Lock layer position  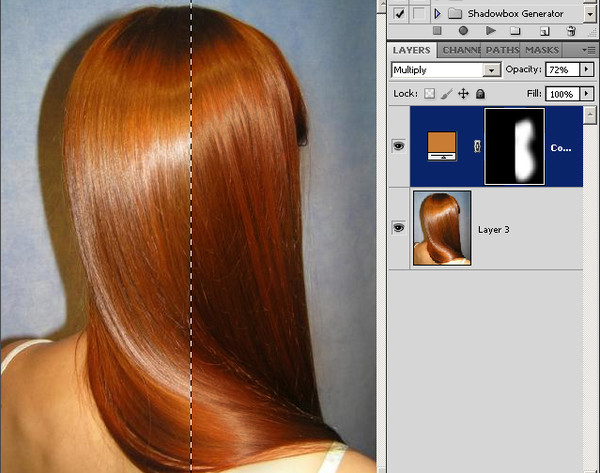click(x=463, y=94)
